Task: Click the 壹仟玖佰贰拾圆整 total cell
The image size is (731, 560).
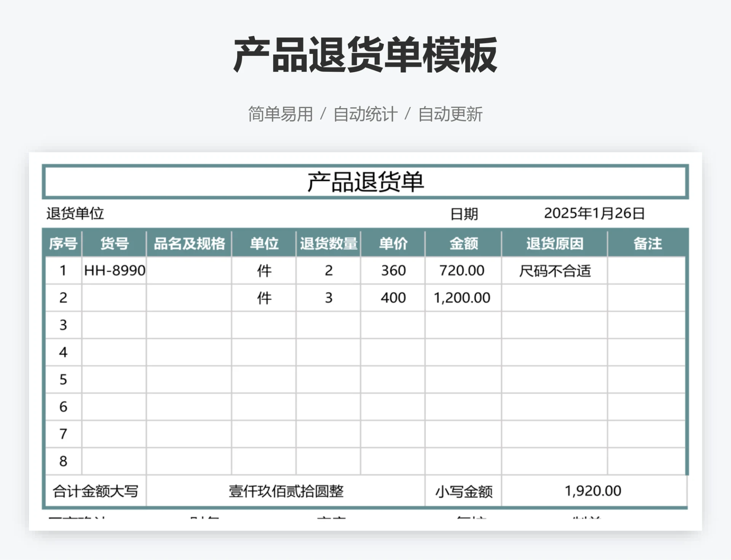Action: coord(286,491)
